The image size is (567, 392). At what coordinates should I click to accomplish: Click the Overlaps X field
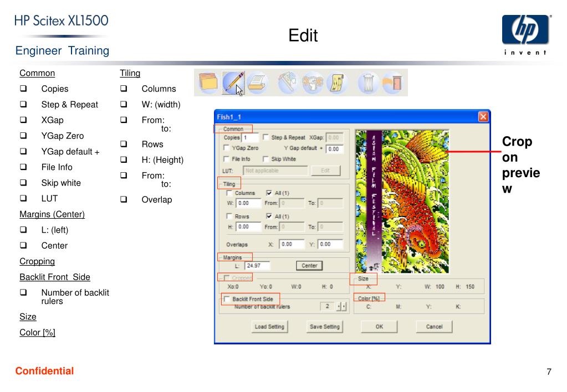point(292,244)
